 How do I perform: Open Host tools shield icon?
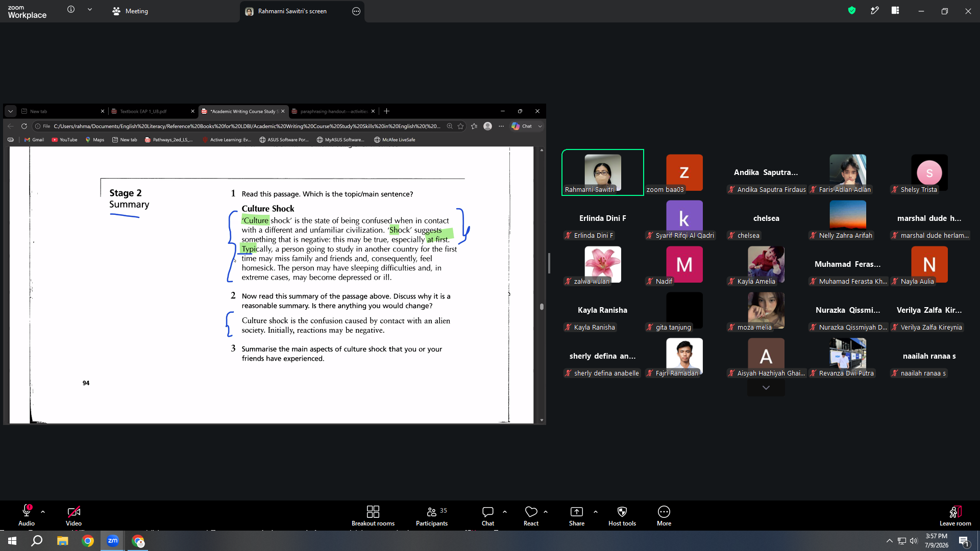pos(622,512)
